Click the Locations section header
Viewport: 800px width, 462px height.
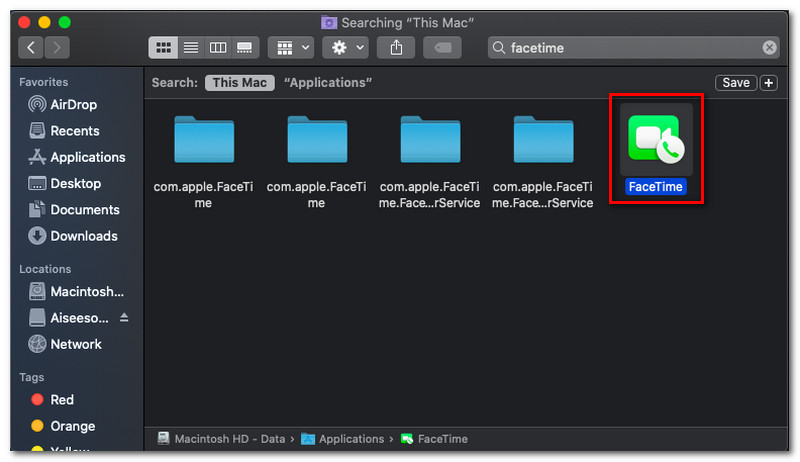point(45,269)
